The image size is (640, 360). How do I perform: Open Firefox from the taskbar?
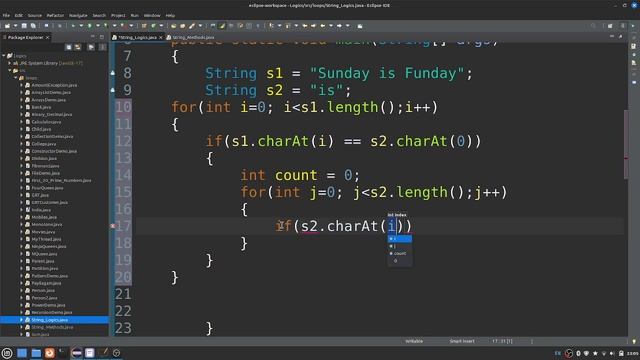coord(50,353)
